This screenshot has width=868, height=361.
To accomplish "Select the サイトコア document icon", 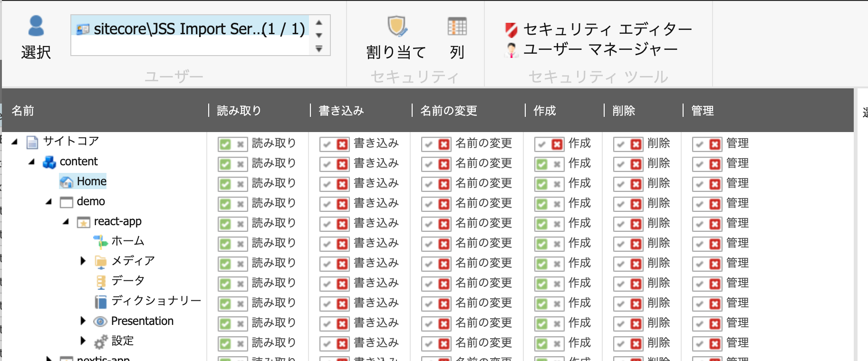I will click(32, 142).
